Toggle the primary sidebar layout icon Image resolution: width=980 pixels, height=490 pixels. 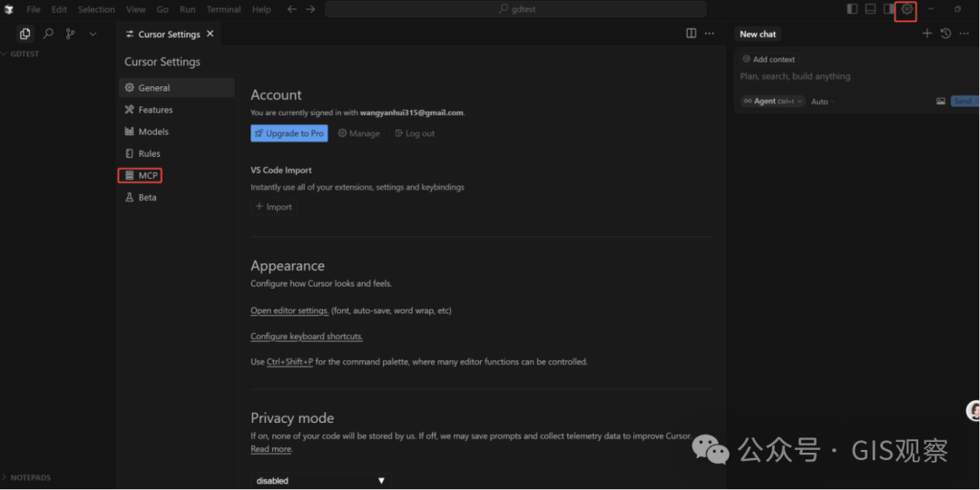click(852, 9)
